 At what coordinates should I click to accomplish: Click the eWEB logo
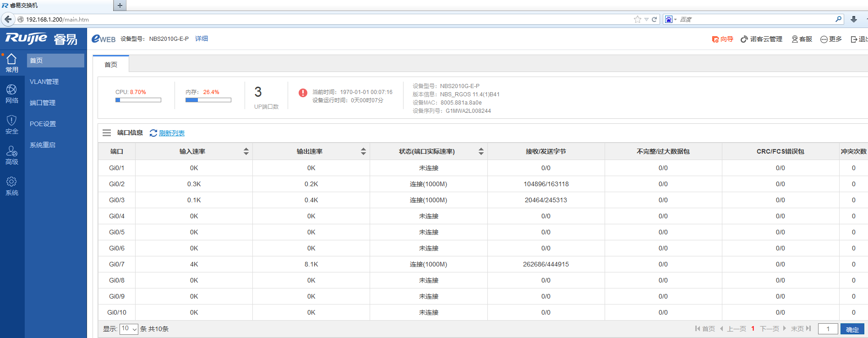(x=104, y=39)
